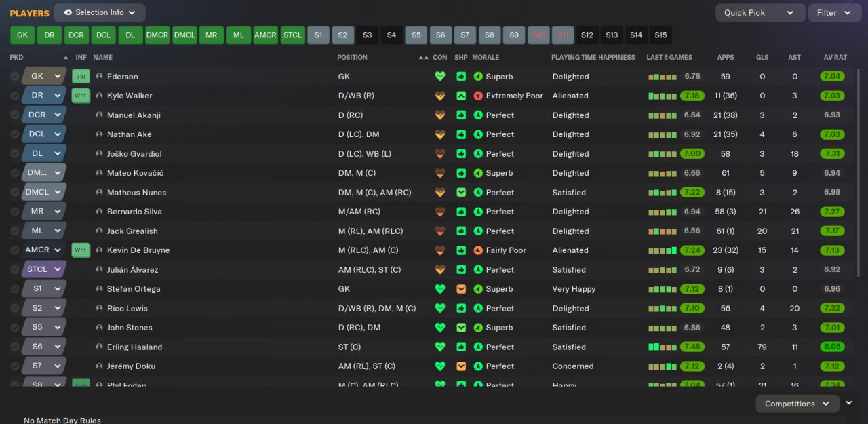Click Stefan Ortega's orange sharpness icon
Image resolution: width=868 pixels, height=424 pixels.
coord(461,289)
